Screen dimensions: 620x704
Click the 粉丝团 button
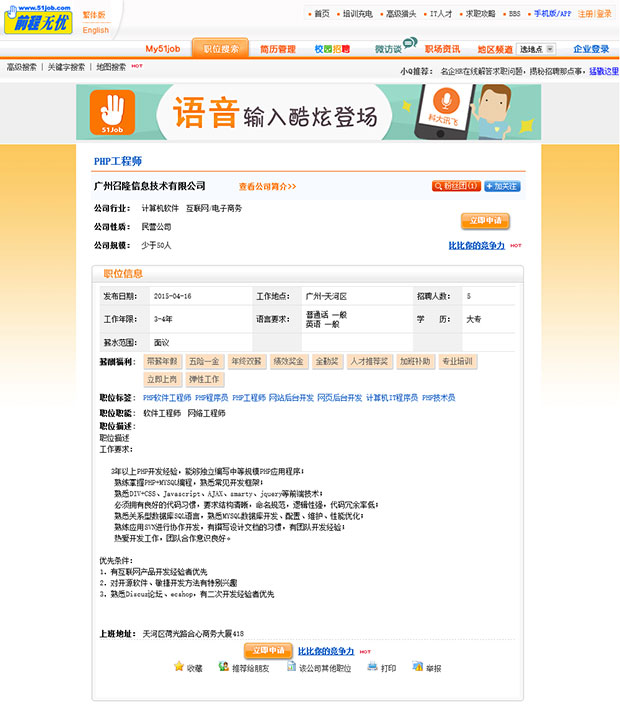tap(456, 186)
